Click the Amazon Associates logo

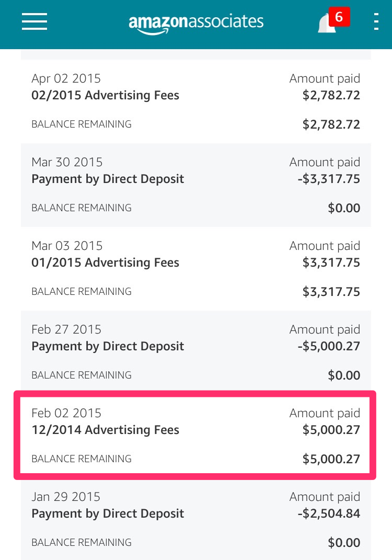pos(196,23)
